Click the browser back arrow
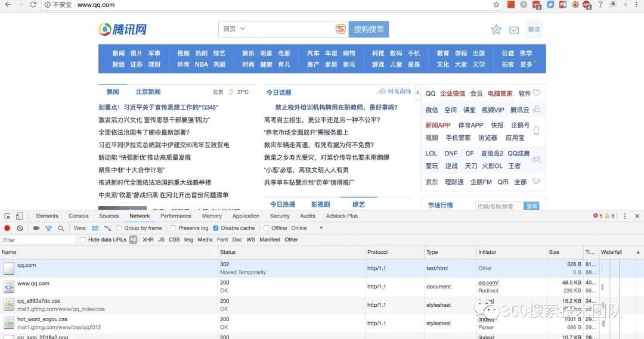This screenshot has width=644, height=339. point(8,5)
